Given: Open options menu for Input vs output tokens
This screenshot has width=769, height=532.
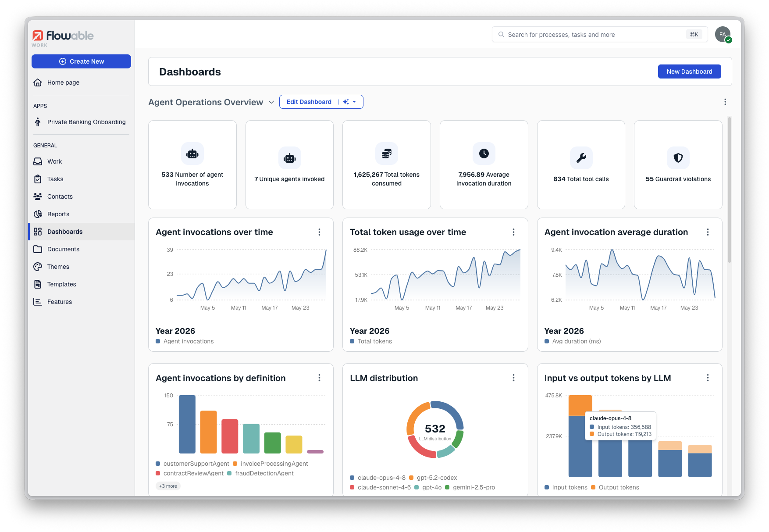Looking at the screenshot, I should [x=708, y=378].
